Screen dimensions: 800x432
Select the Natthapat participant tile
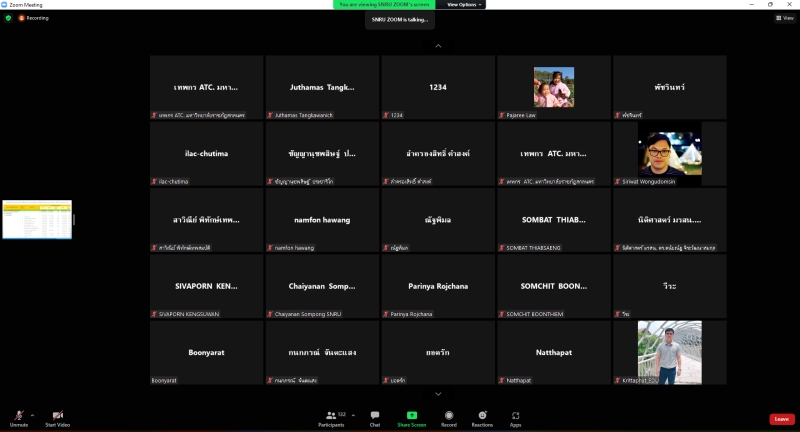tap(553, 353)
